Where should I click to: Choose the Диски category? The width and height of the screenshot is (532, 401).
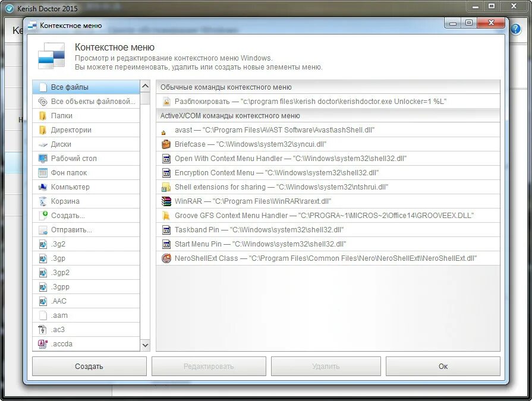[86, 144]
